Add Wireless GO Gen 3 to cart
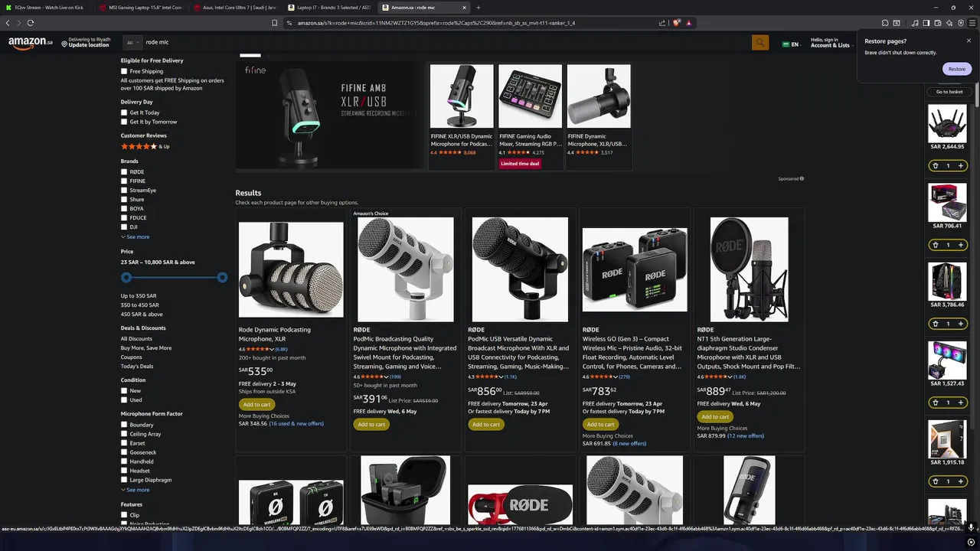 (600, 424)
